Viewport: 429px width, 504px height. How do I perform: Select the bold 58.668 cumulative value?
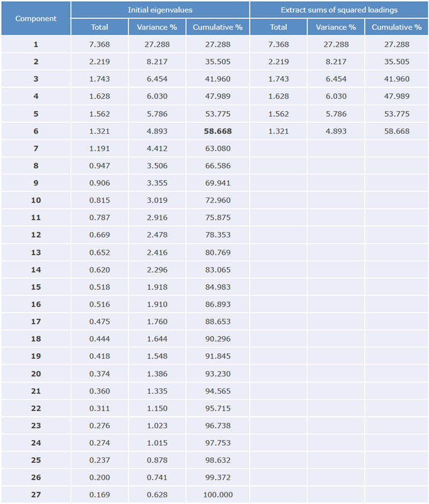point(217,131)
